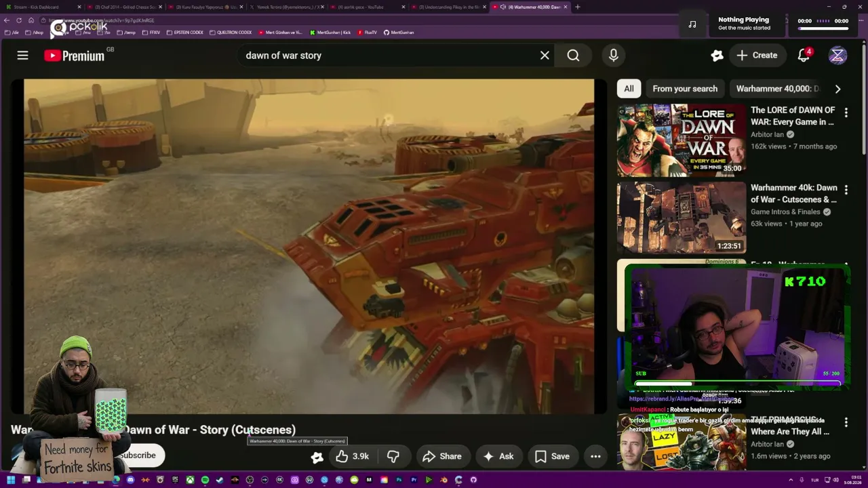Select the From your search chip
Viewport: 868px width, 488px height.
(685, 89)
